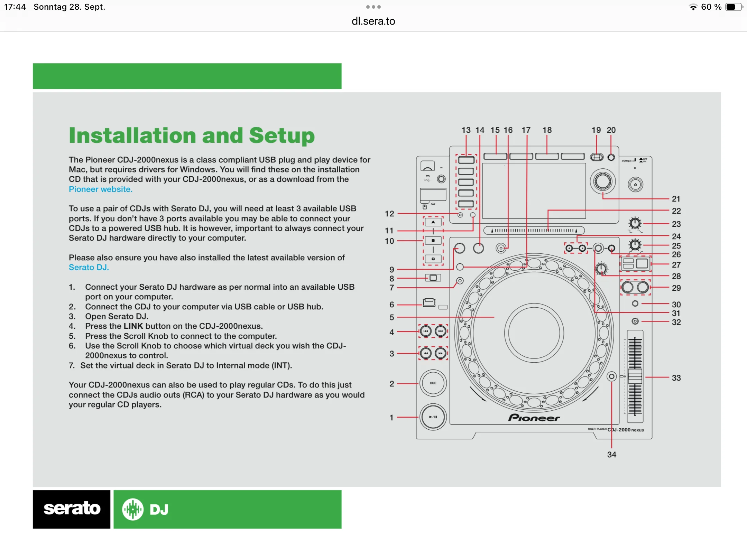Click the previous track search button

tap(426, 331)
